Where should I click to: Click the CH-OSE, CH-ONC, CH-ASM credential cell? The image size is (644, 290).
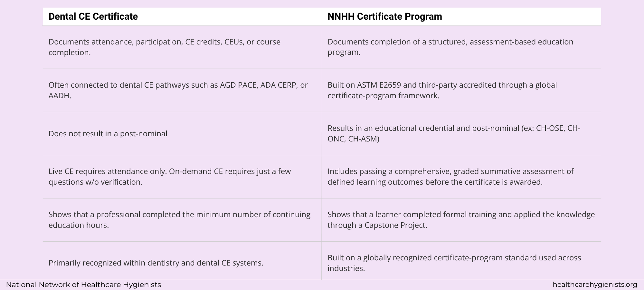(x=461, y=133)
